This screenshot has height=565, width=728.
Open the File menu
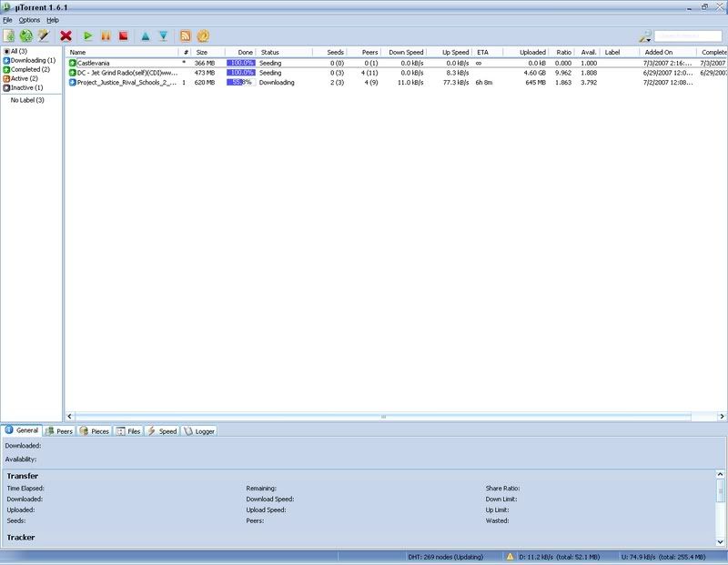click(x=7, y=20)
